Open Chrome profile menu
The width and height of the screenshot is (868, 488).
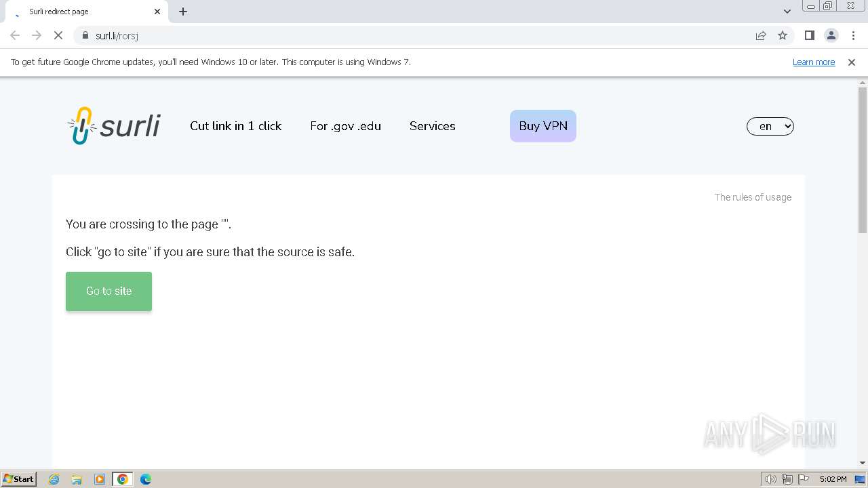tap(831, 36)
